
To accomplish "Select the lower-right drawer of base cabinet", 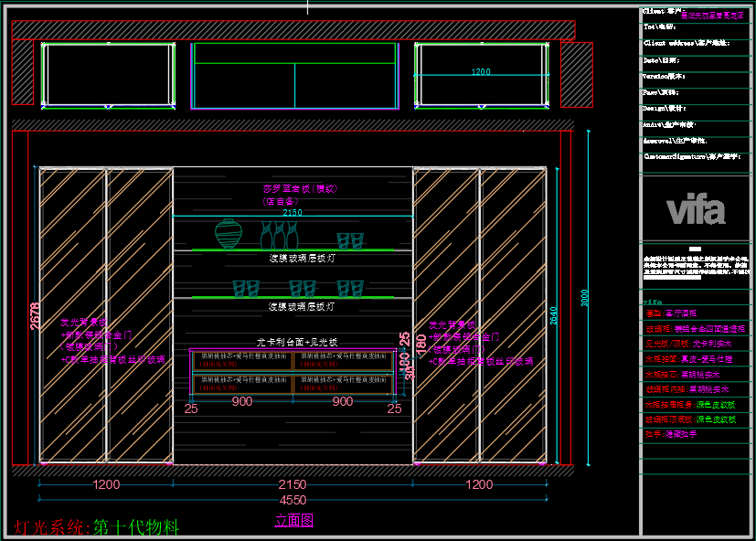I will 343,385.
